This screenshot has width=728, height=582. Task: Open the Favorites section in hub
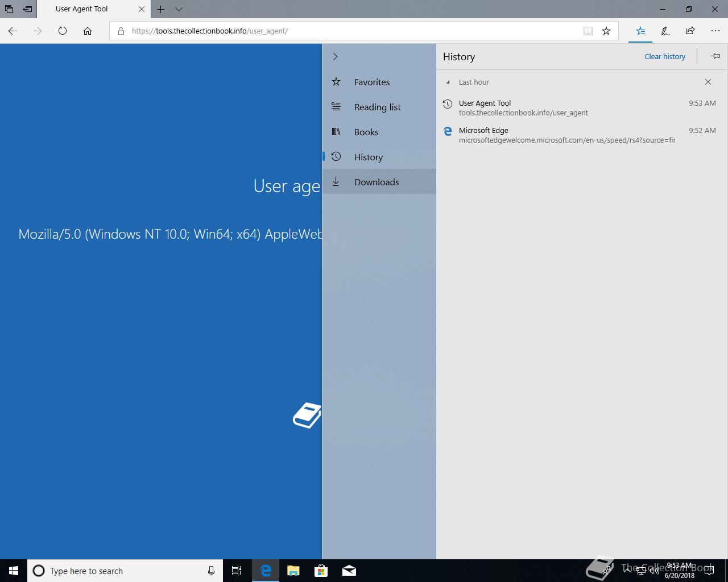[x=379, y=82]
